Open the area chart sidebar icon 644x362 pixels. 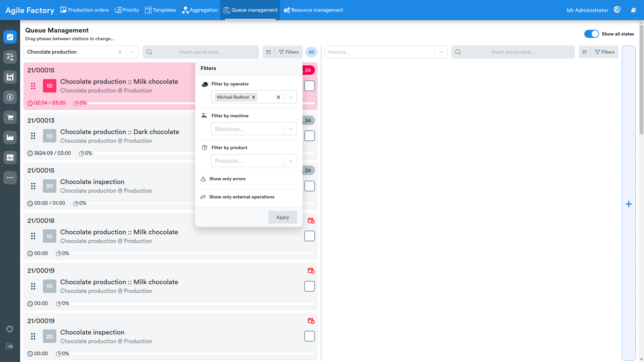[x=10, y=137]
